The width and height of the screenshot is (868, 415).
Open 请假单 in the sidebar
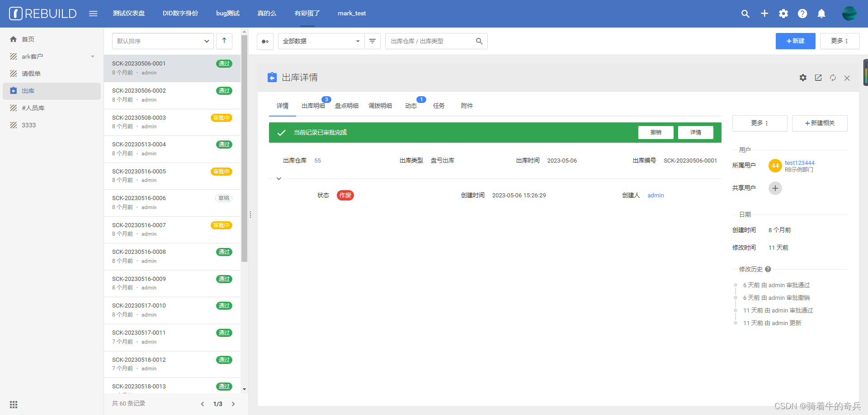click(52, 74)
